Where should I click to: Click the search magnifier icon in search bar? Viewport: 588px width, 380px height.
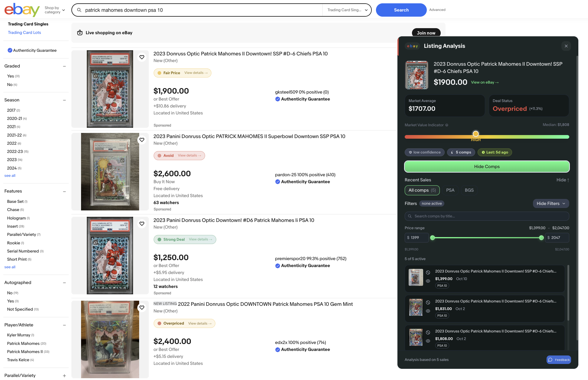tap(79, 10)
